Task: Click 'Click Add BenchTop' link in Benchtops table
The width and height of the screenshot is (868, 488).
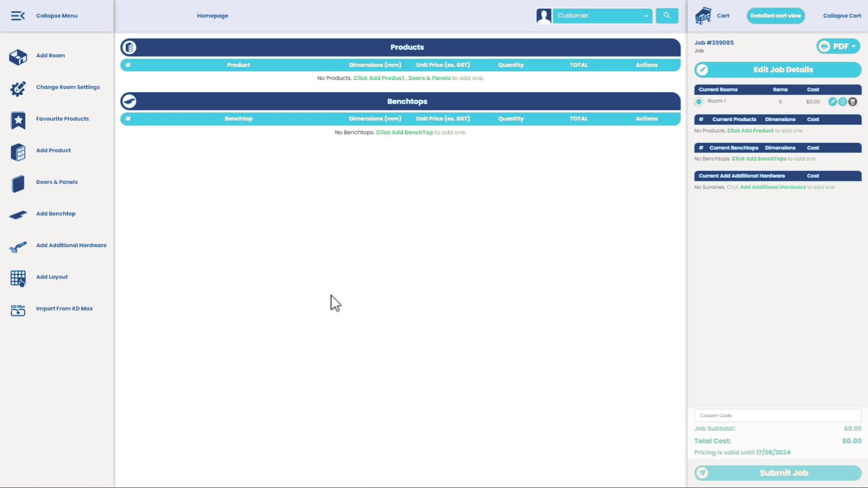Action: [x=405, y=132]
